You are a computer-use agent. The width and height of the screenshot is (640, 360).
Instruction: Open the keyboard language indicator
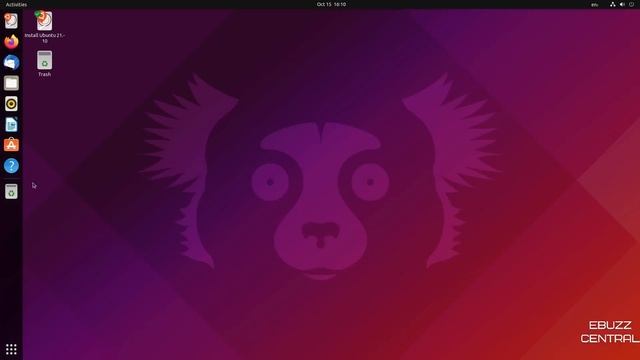pyautogui.click(x=594, y=4)
